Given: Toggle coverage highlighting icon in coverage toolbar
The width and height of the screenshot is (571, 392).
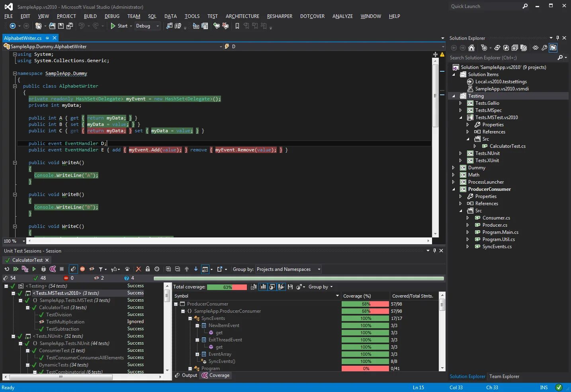Looking at the screenshot, I should (281, 287).
